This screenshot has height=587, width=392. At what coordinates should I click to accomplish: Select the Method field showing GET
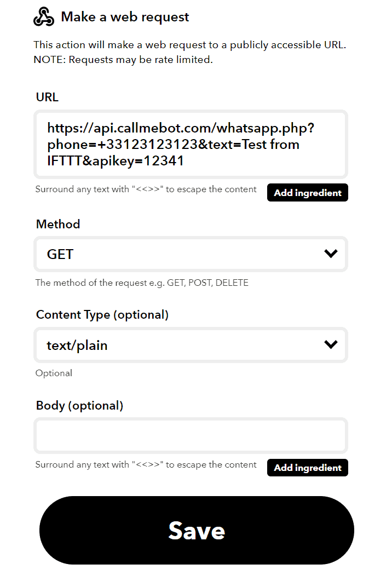[191, 254]
